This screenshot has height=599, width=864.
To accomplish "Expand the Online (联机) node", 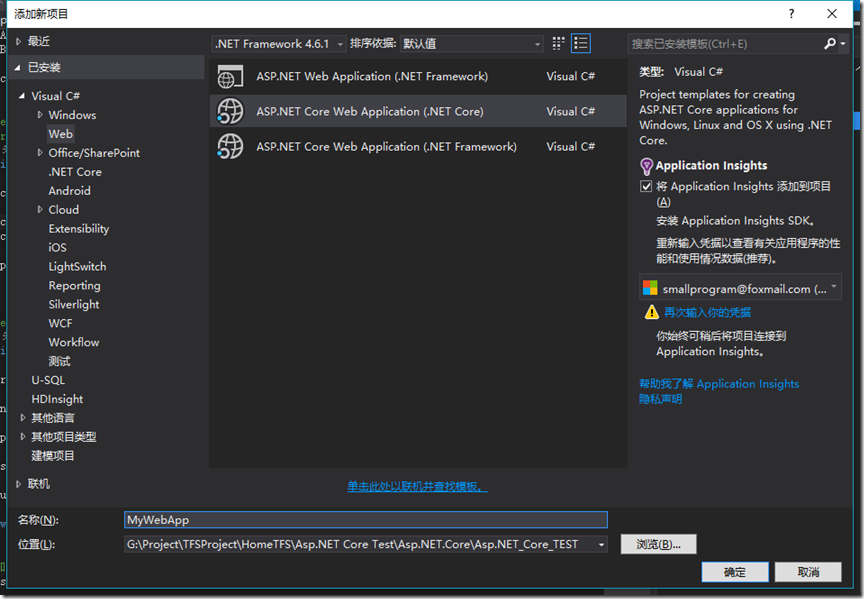I will pos(19,484).
